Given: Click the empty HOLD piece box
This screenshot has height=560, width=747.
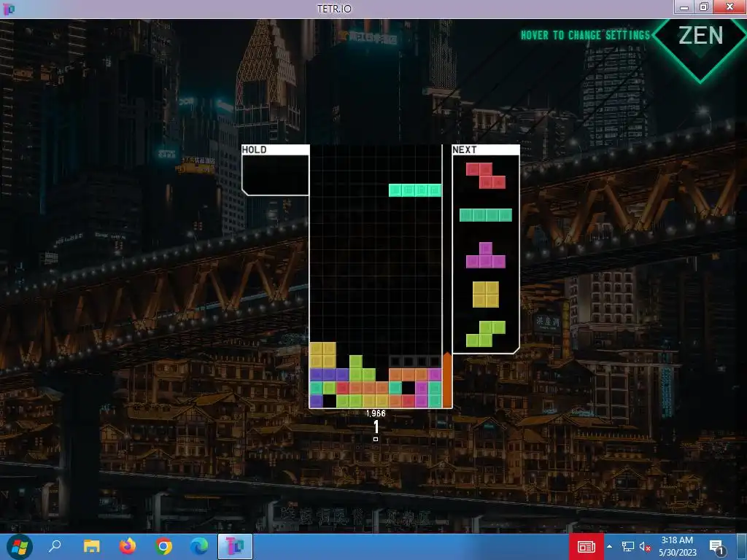Looking at the screenshot, I should coord(275,175).
